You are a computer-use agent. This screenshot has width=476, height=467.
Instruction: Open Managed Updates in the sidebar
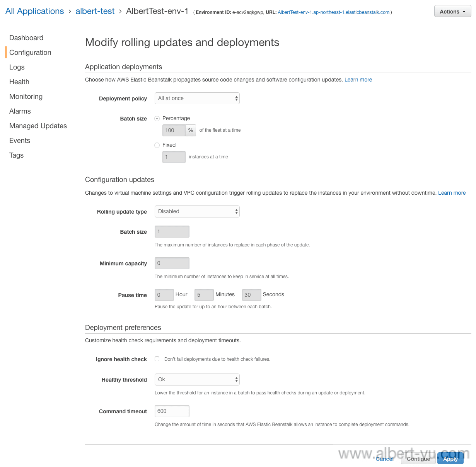[x=38, y=126]
